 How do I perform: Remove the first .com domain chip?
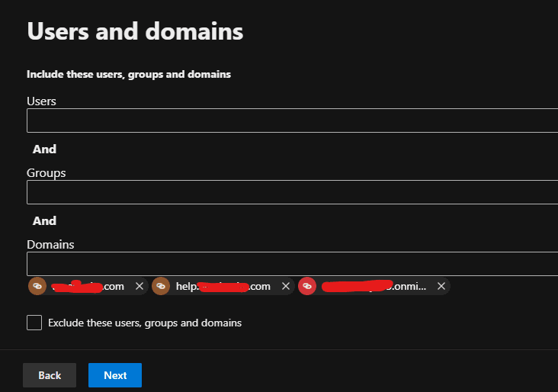coord(139,286)
